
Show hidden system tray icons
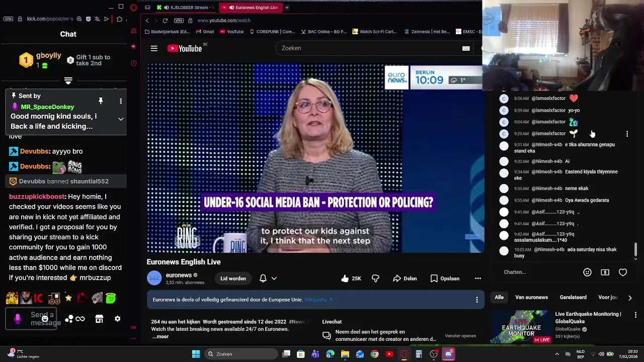tap(557, 354)
